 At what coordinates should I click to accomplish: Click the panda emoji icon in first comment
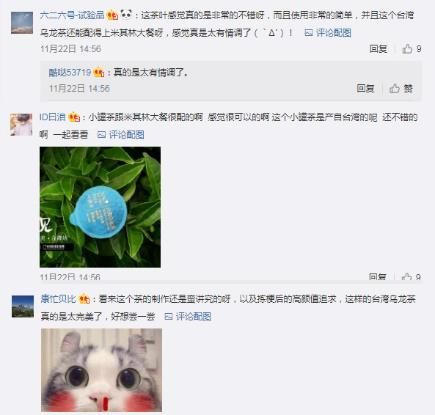126,14
